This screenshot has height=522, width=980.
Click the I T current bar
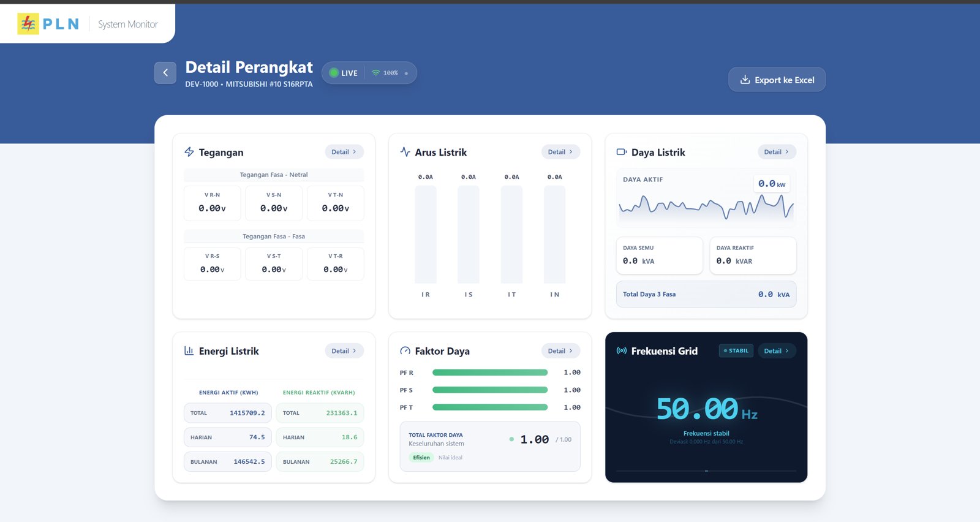click(511, 235)
